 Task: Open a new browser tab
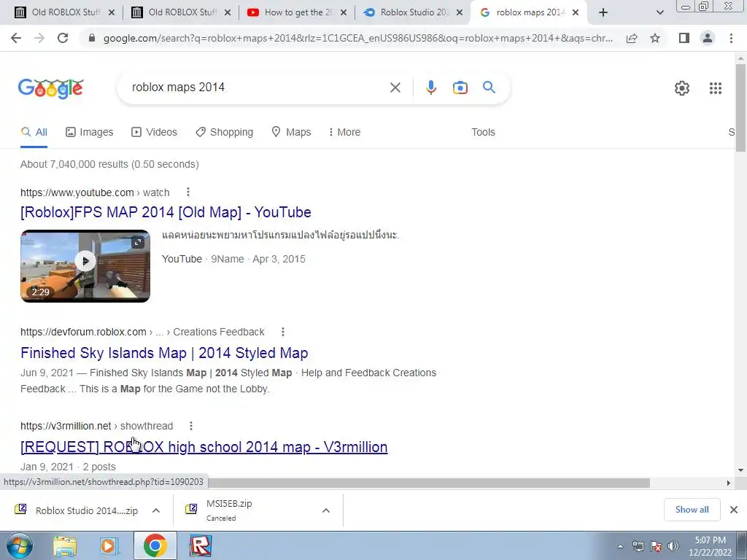pyautogui.click(x=603, y=13)
